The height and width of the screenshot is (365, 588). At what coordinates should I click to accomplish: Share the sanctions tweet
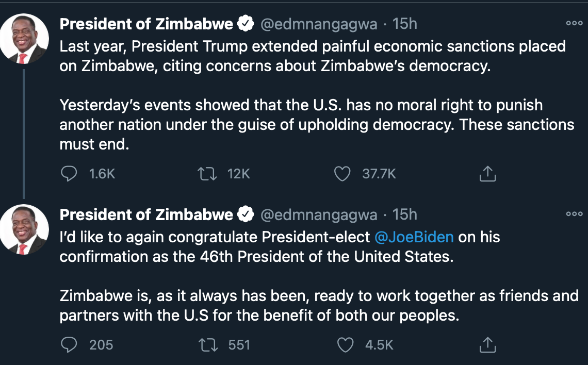point(487,174)
